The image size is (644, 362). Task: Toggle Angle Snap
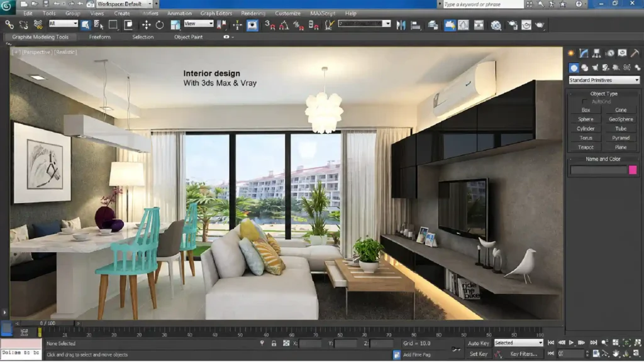(284, 25)
